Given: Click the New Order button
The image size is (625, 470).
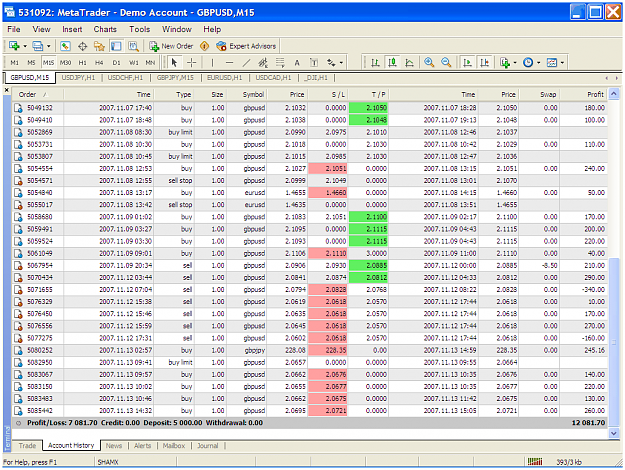Looking at the screenshot, I should (171, 46).
